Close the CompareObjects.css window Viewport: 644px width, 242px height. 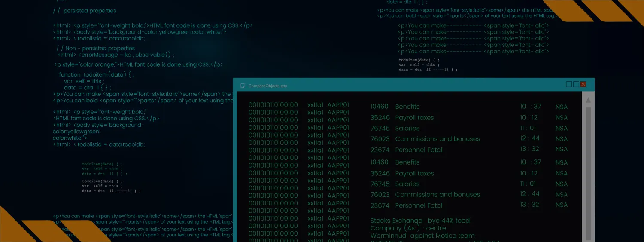coord(583,84)
